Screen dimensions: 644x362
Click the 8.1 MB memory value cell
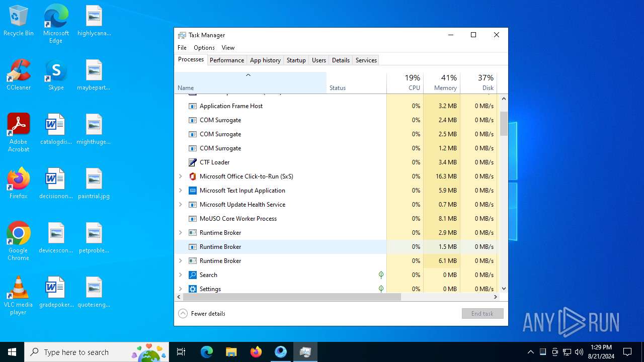[442, 219]
